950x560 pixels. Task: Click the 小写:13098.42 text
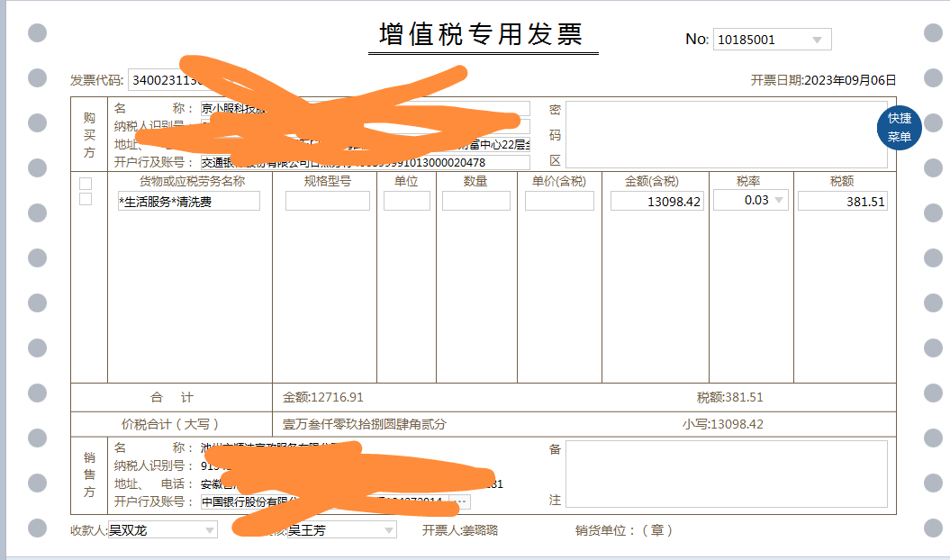723,424
